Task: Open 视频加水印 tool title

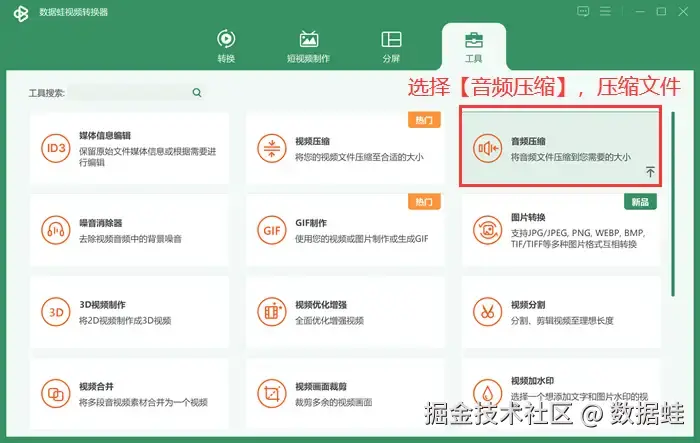Action: click(533, 381)
